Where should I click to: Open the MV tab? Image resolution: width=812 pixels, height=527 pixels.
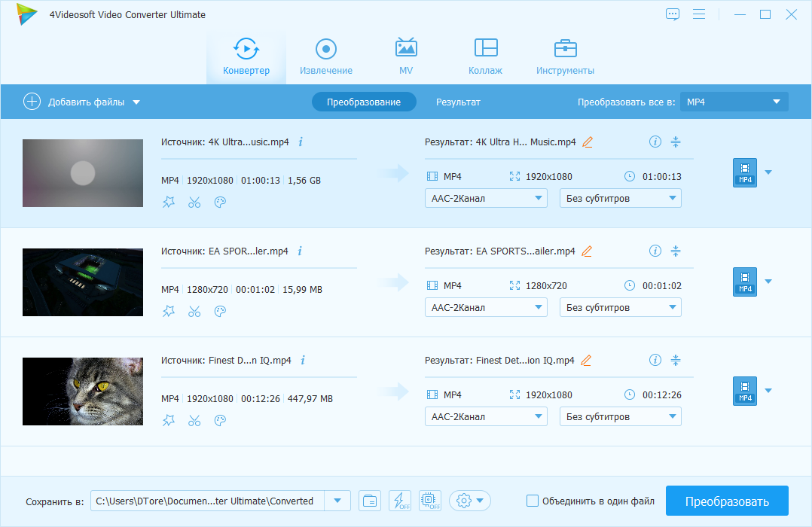tap(406, 57)
